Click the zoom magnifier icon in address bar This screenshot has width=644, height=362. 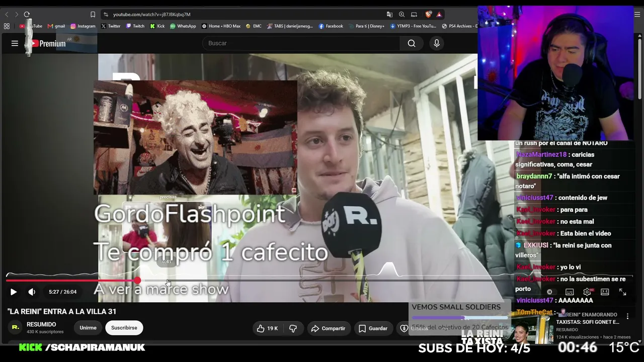401,15
